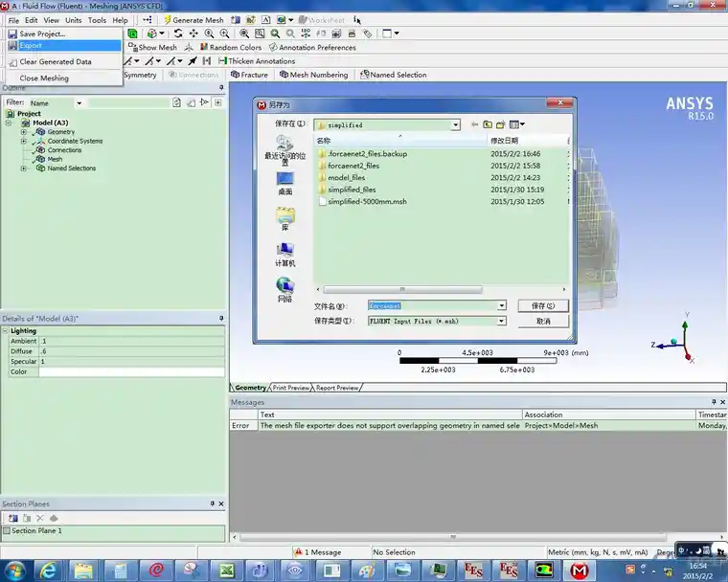Click the Color value swatch field
This screenshot has height=582, width=728.
pyautogui.click(x=131, y=371)
